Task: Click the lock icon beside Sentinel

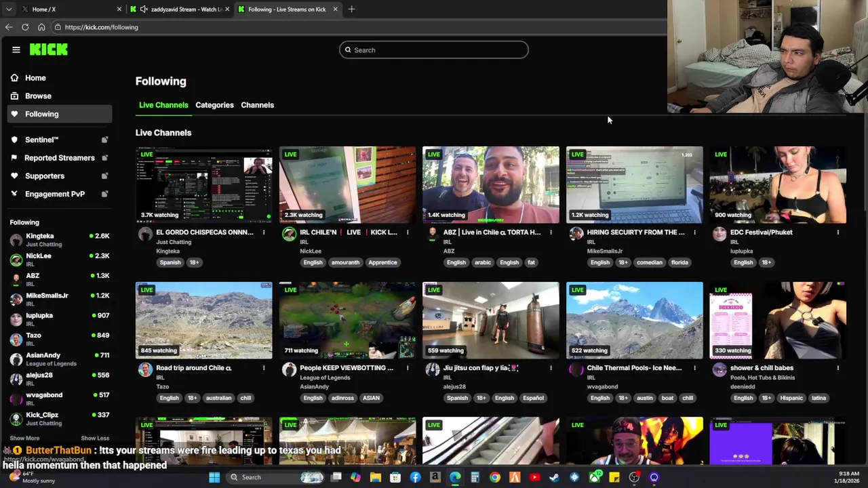Action: (x=104, y=140)
